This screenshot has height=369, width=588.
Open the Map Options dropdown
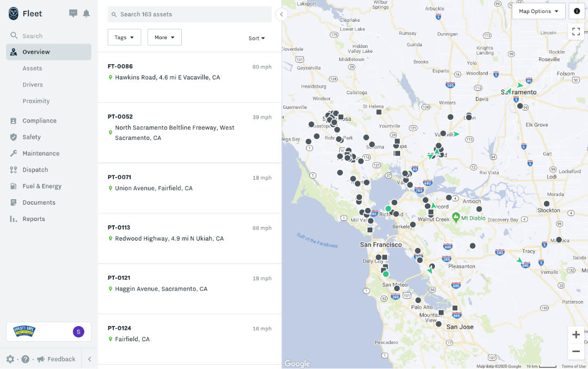tap(538, 11)
